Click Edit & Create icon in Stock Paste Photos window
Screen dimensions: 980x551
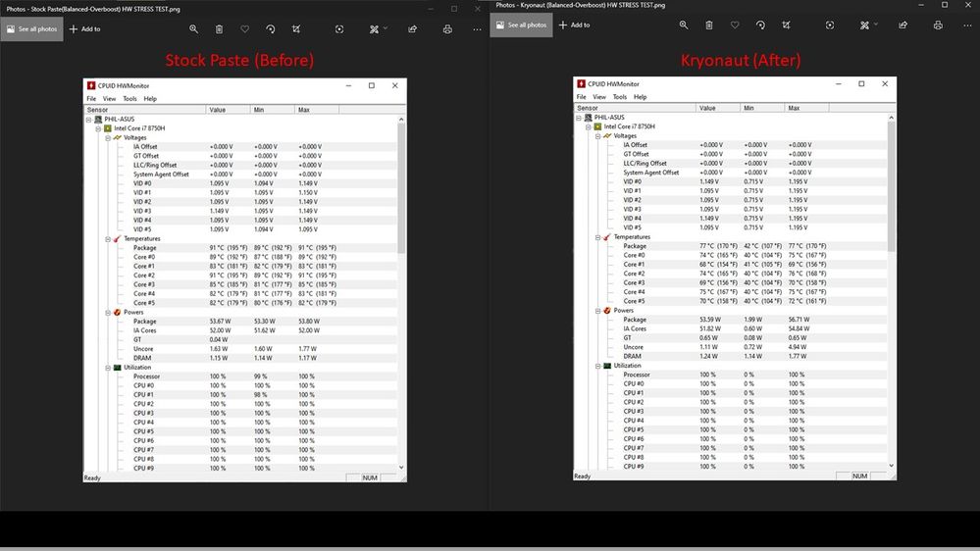[374, 28]
